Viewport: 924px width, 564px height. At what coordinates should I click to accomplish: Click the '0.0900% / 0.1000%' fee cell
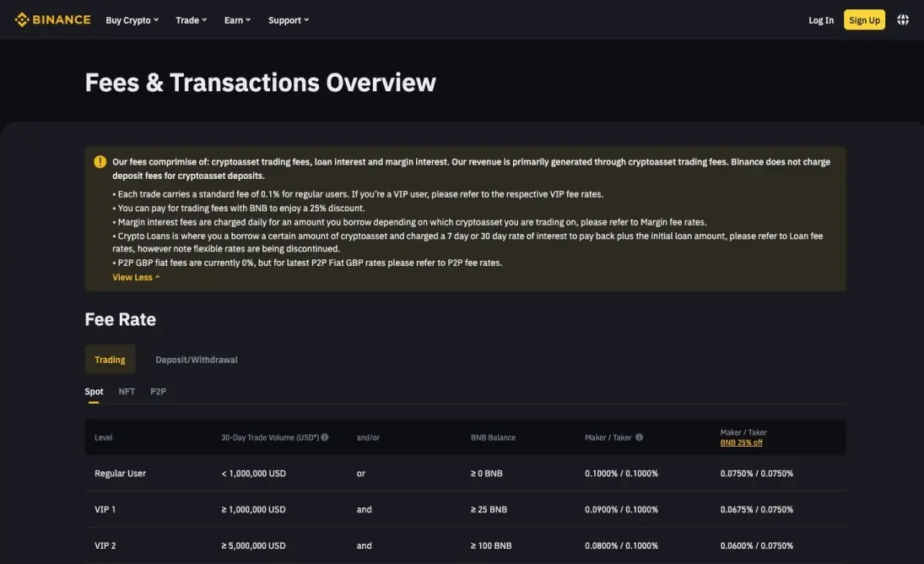[x=621, y=509]
